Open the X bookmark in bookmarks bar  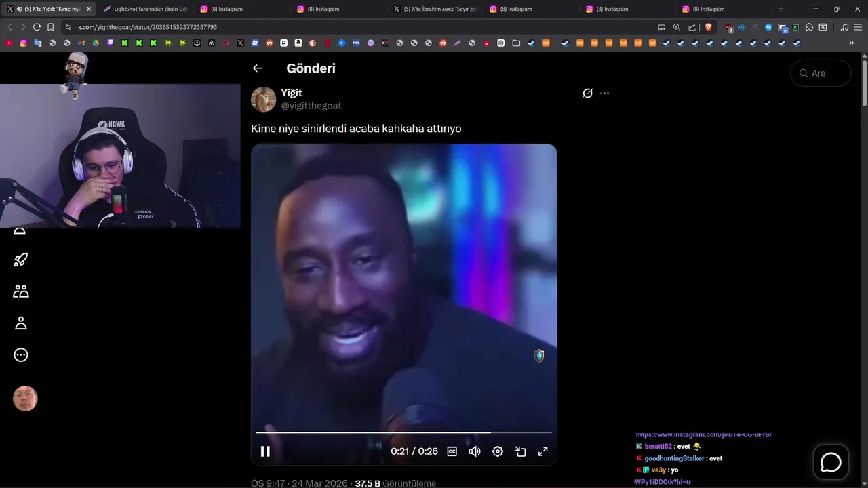pyautogui.click(x=241, y=43)
